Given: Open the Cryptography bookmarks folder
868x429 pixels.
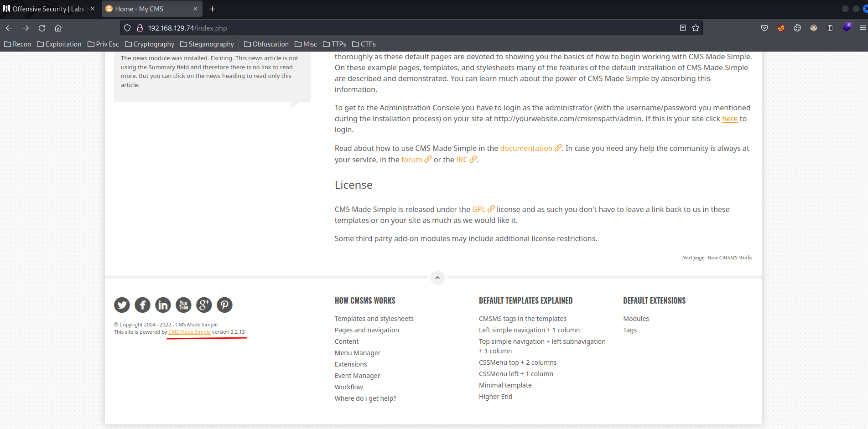Looking at the screenshot, I should click(x=150, y=44).
